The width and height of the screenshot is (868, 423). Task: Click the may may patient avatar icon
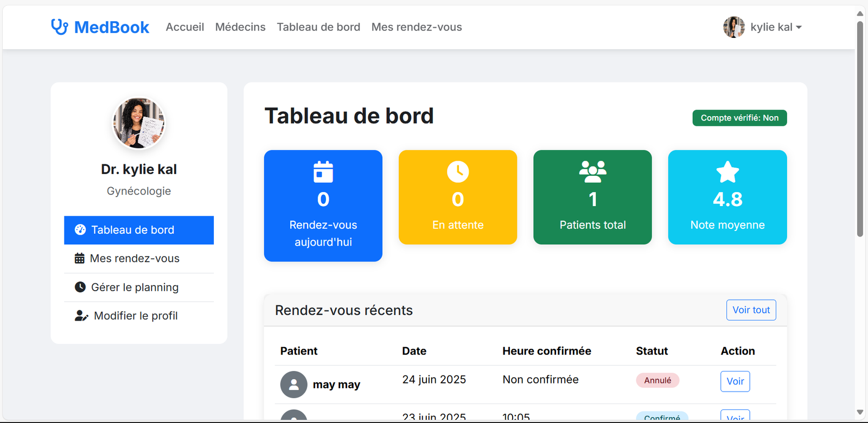click(x=293, y=384)
